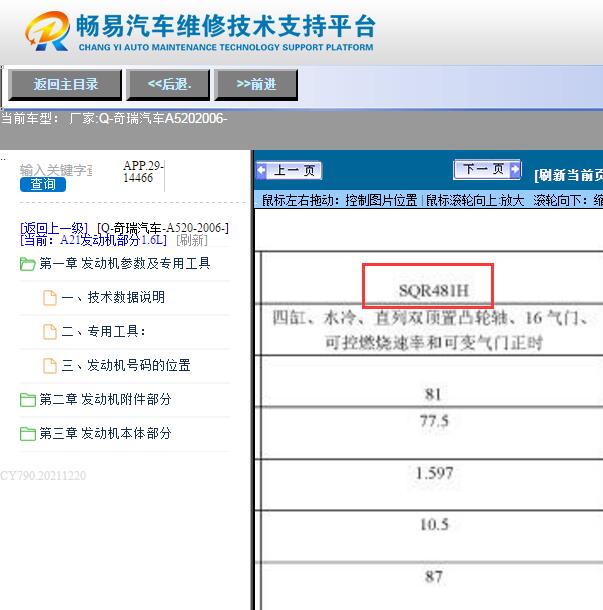The width and height of the screenshot is (603, 610).
Task: Click the 刷新当前页 link
Action: (569, 175)
